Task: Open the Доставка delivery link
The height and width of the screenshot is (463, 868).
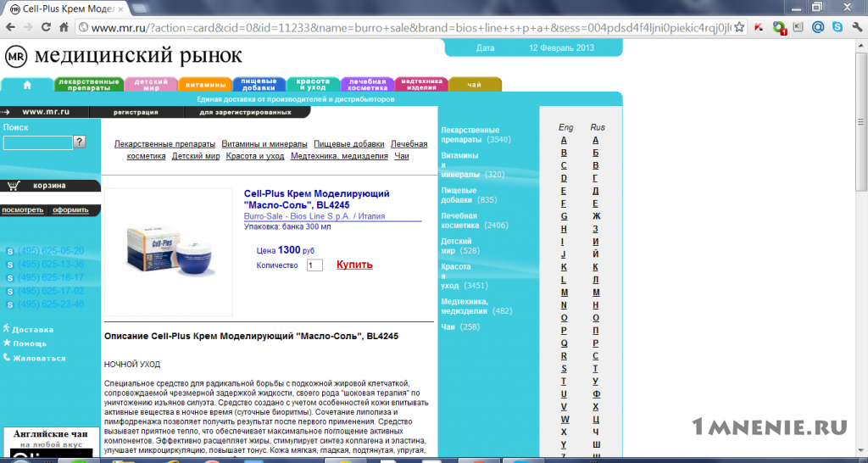Action: [x=33, y=330]
